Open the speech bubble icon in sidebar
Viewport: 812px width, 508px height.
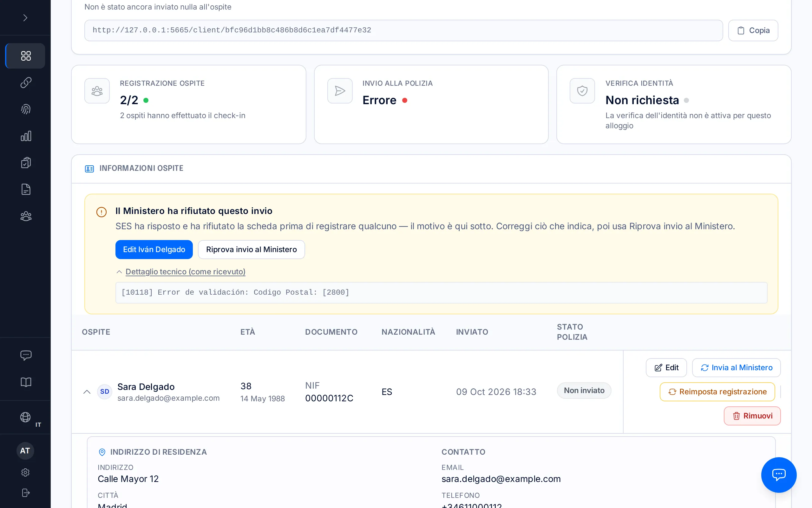pyautogui.click(x=25, y=356)
